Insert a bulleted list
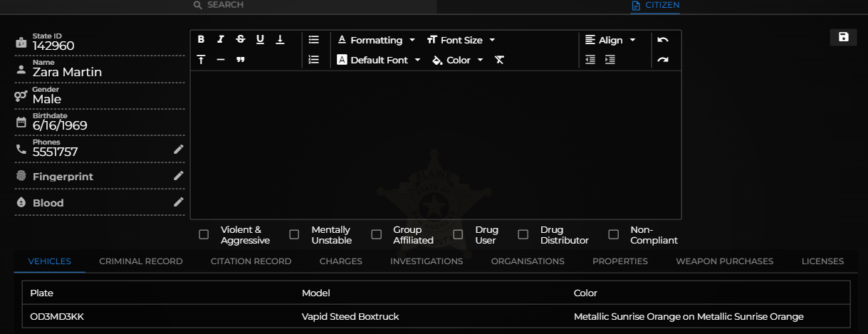 pyautogui.click(x=313, y=40)
